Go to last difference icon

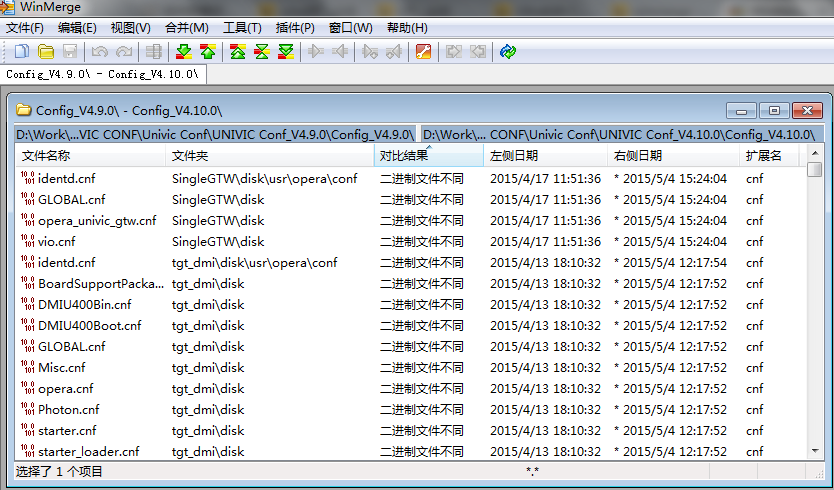(286, 51)
